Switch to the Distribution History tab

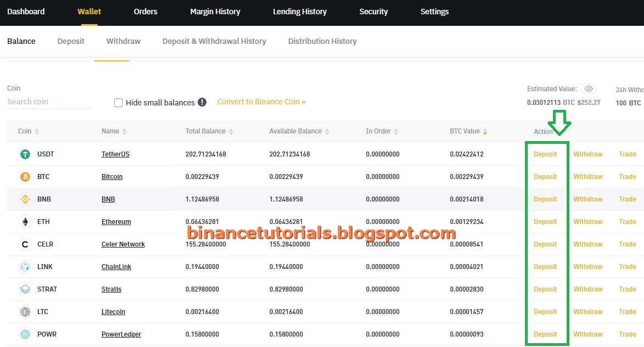[x=322, y=41]
